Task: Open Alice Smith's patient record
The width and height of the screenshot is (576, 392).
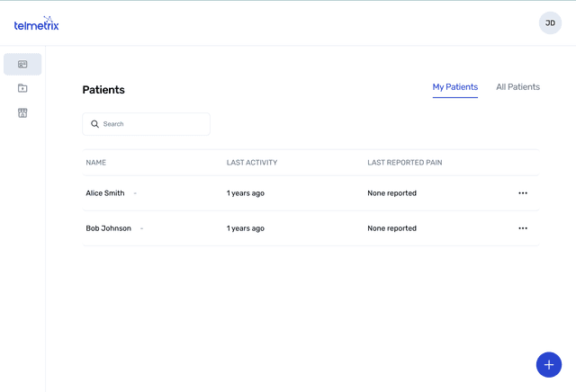Action: [105, 193]
